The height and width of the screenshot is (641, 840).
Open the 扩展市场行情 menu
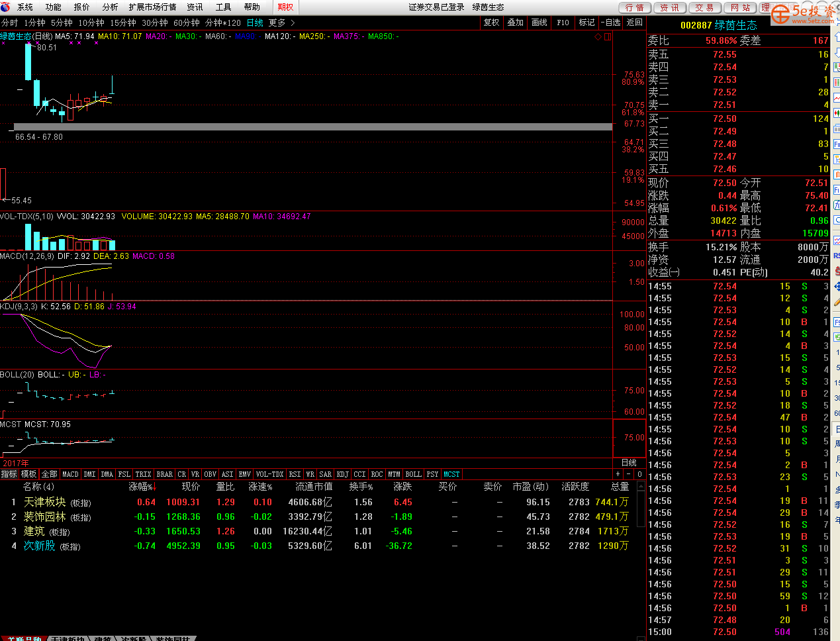153,7
